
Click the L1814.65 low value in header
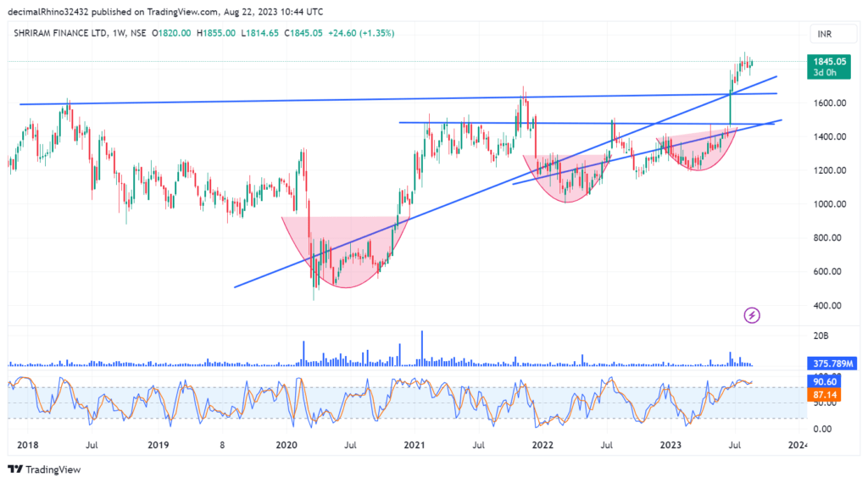coord(259,33)
